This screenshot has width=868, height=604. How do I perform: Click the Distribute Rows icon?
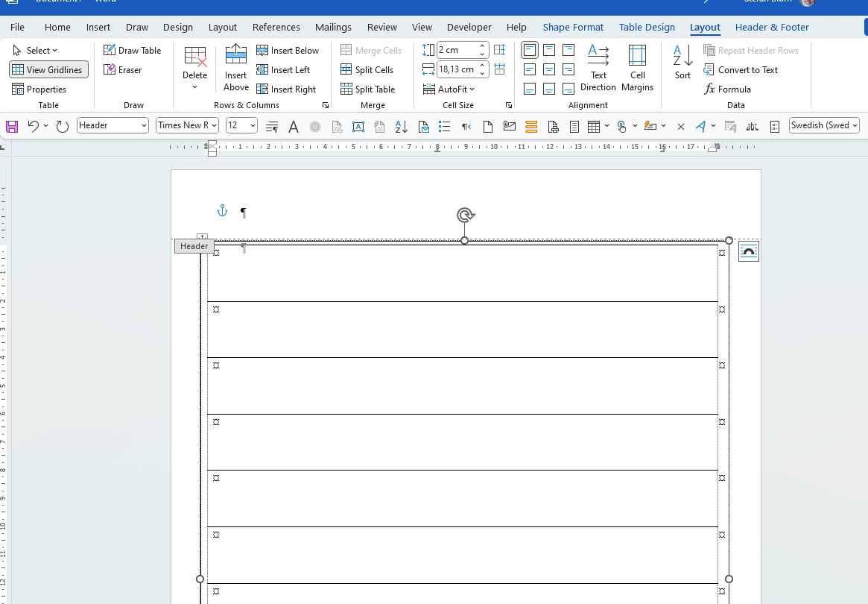coord(499,50)
